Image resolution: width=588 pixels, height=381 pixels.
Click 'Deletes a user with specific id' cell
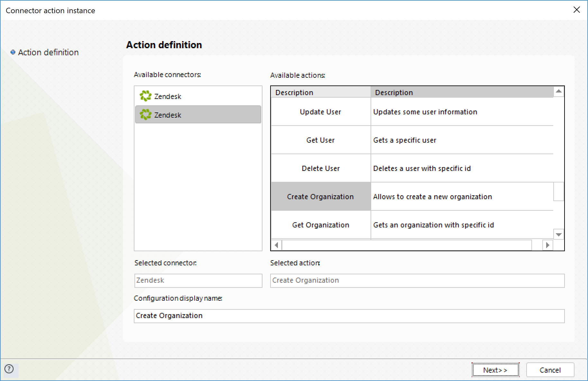(x=462, y=168)
